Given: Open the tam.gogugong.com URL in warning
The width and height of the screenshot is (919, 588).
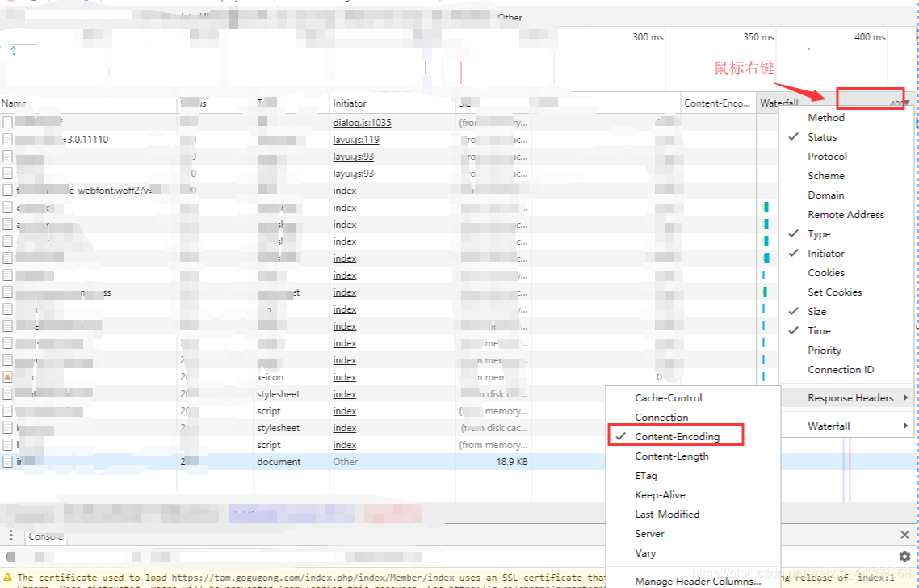Looking at the screenshot, I should [x=313, y=577].
